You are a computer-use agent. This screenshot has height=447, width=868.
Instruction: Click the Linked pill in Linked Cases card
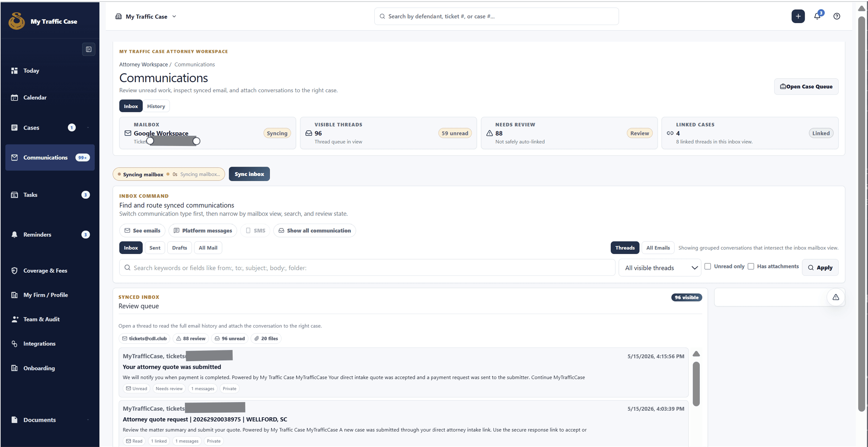pos(821,133)
